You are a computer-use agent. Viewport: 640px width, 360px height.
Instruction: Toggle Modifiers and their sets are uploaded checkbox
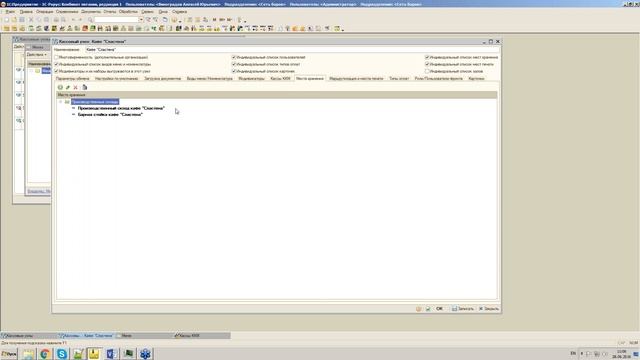[57, 71]
